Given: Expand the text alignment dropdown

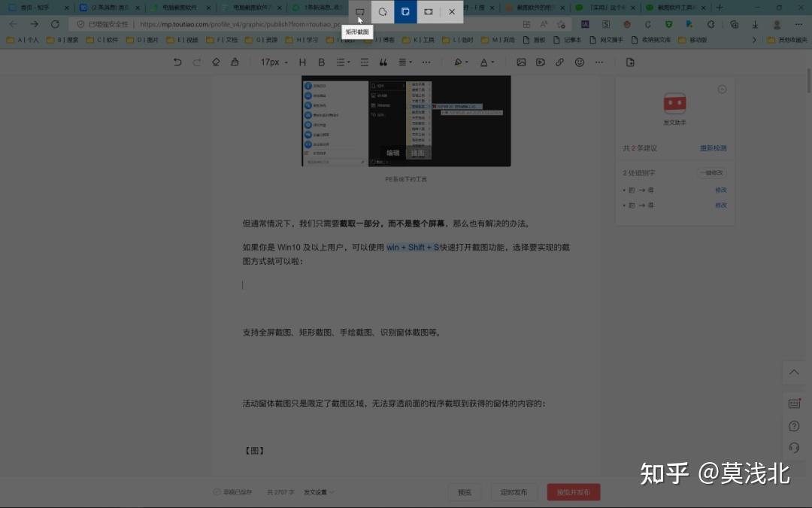Looking at the screenshot, I should [x=404, y=62].
